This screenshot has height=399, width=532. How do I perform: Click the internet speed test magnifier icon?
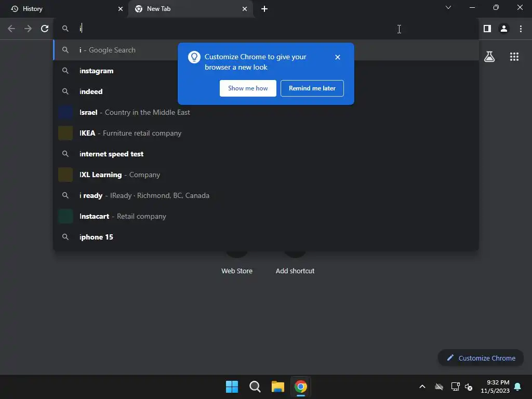pos(65,154)
